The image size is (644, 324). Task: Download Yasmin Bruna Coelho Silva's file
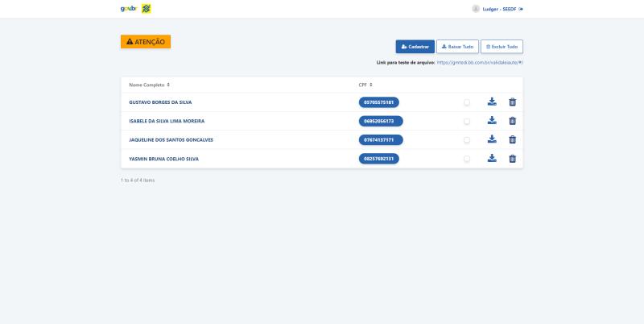[492, 159]
